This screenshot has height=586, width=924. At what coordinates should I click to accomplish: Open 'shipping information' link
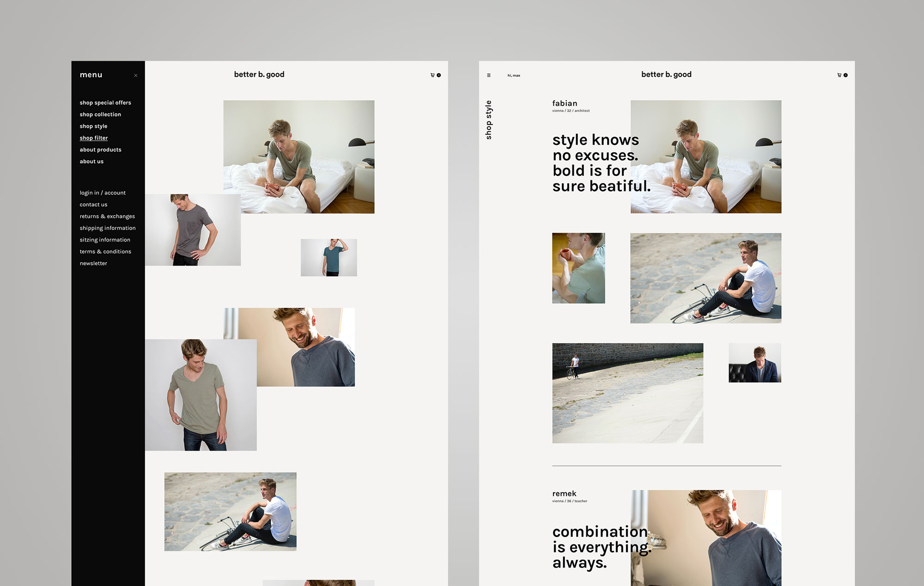108,228
